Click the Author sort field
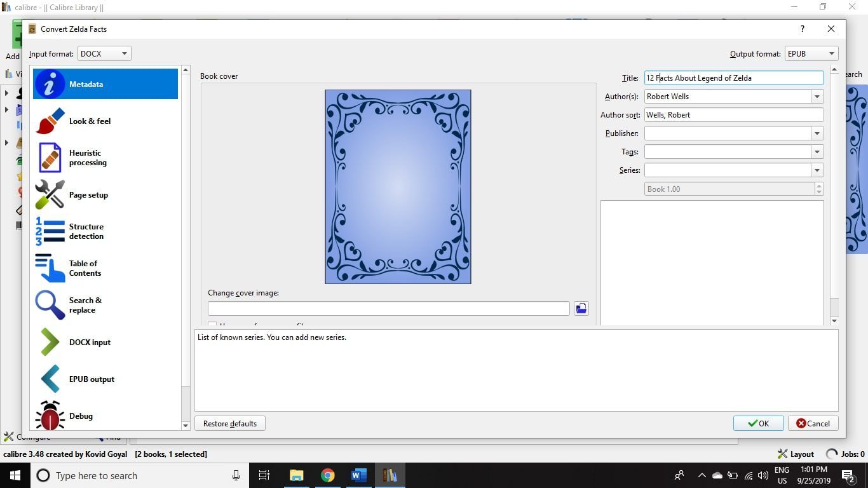Screen dimensions: 868x488 coord(734,115)
